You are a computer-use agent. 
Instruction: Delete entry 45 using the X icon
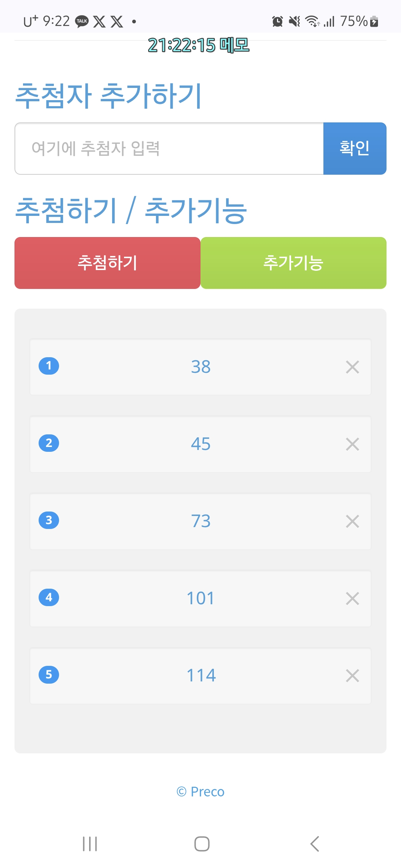pyautogui.click(x=352, y=444)
